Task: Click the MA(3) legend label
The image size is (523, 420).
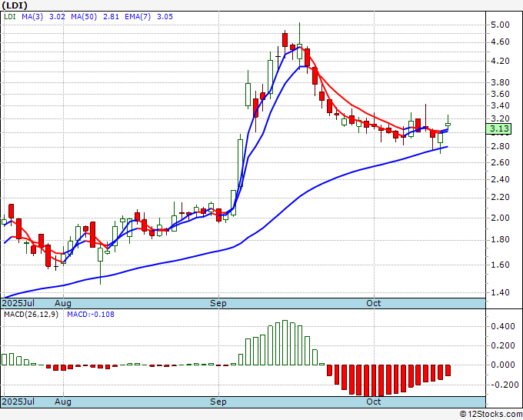Action: click(32, 16)
